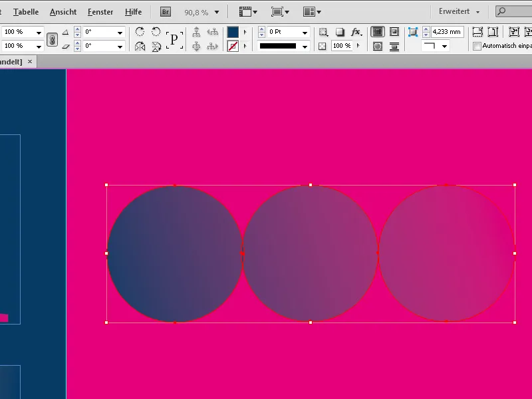Open the shear angle 0° dropdown
532x399 pixels.
pyautogui.click(x=120, y=47)
